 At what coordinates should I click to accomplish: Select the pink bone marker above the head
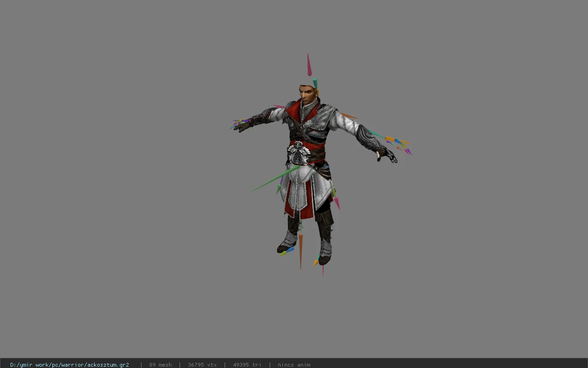click(x=309, y=65)
